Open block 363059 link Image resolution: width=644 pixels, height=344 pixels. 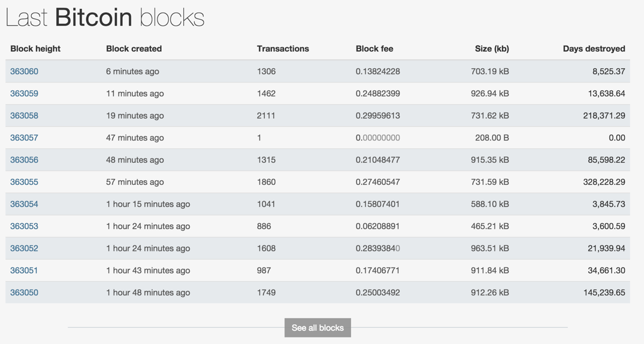tap(24, 93)
